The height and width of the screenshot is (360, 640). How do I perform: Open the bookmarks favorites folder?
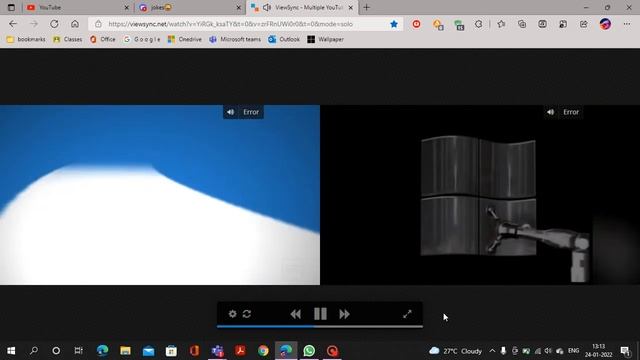click(26, 39)
